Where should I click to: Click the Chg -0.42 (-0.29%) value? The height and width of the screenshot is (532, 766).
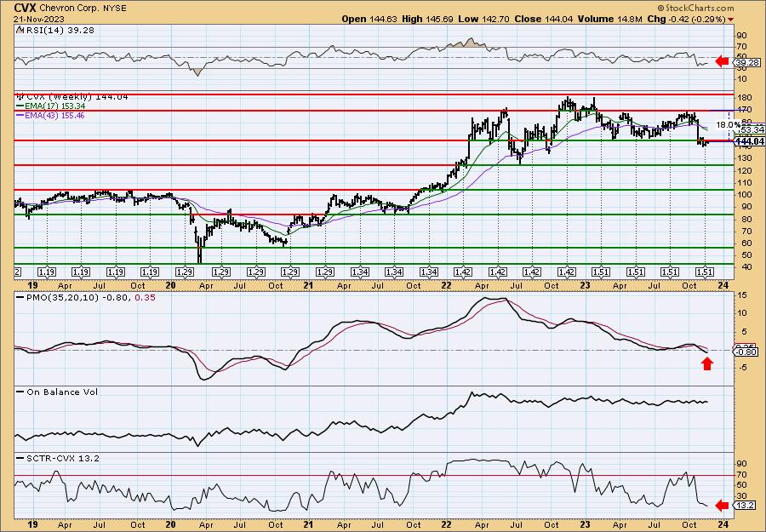[x=684, y=19]
